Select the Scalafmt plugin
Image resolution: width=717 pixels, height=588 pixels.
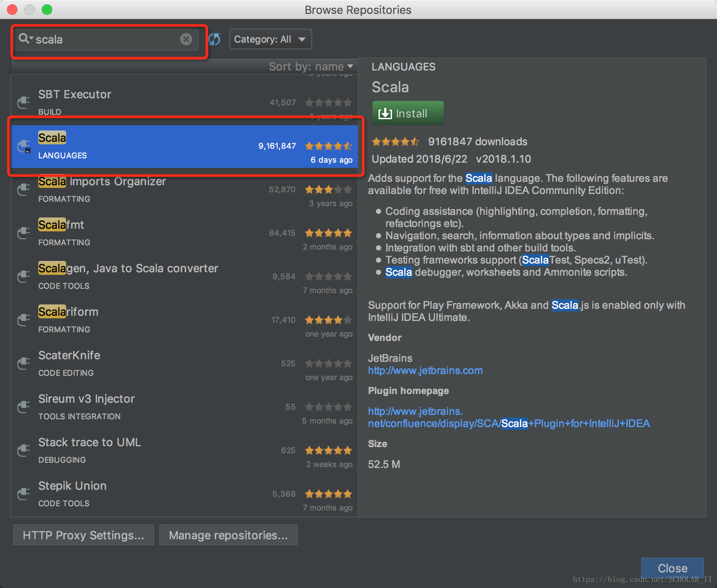(184, 233)
